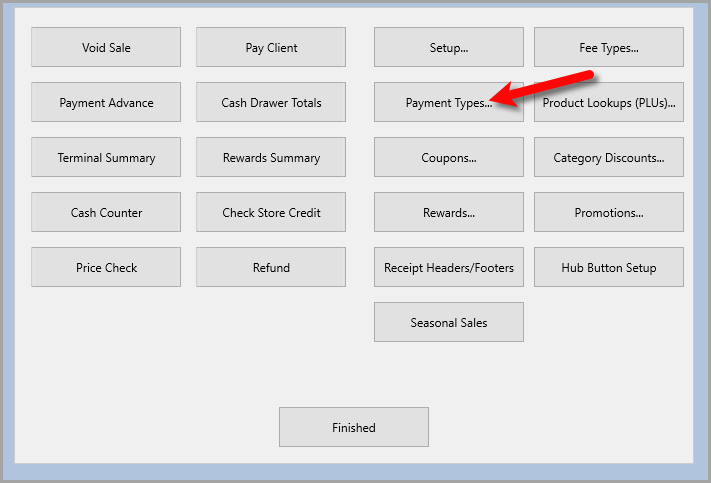This screenshot has height=483, width=711.
Task: Open Product Lookups (PLUs)...
Action: click(x=609, y=102)
